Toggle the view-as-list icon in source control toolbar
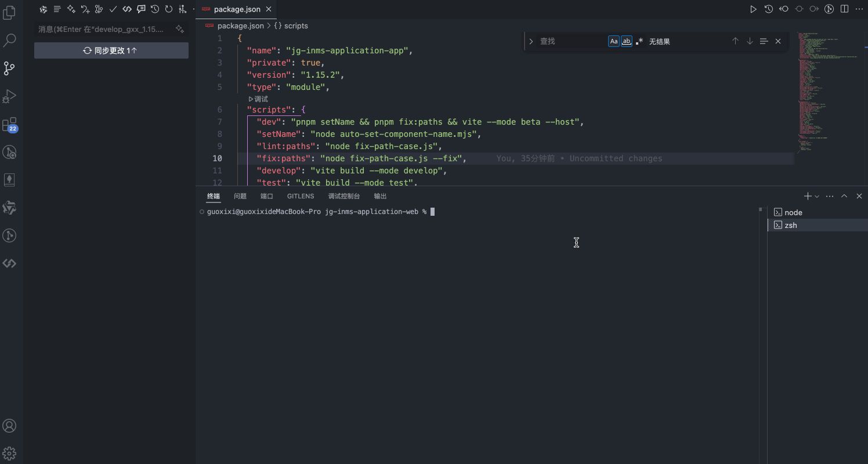 (57, 9)
